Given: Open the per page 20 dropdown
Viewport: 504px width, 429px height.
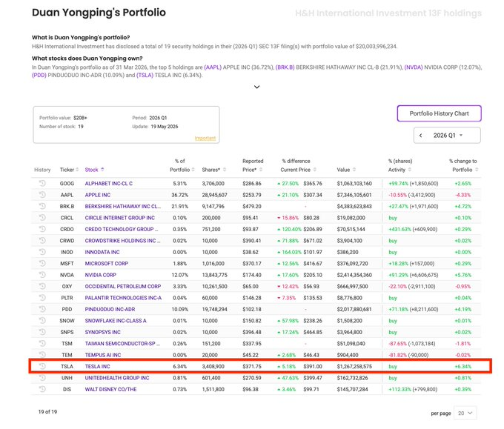Looking at the screenshot, I should pos(465,413).
